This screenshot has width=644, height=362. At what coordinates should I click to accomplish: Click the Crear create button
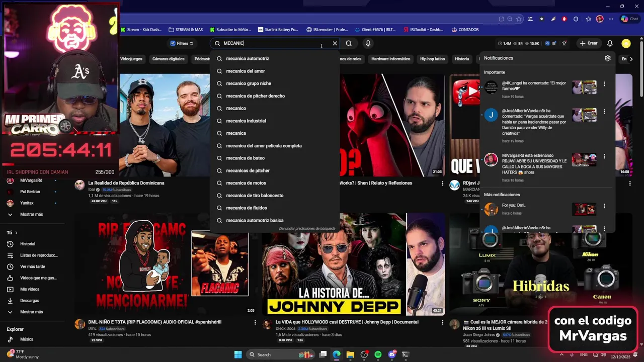click(589, 43)
